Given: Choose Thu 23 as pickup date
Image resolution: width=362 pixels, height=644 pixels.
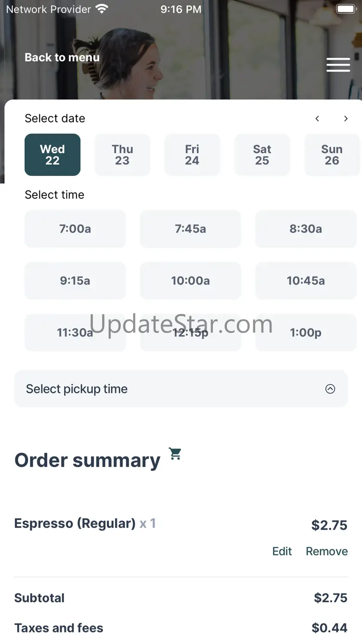Looking at the screenshot, I should coord(123,155).
